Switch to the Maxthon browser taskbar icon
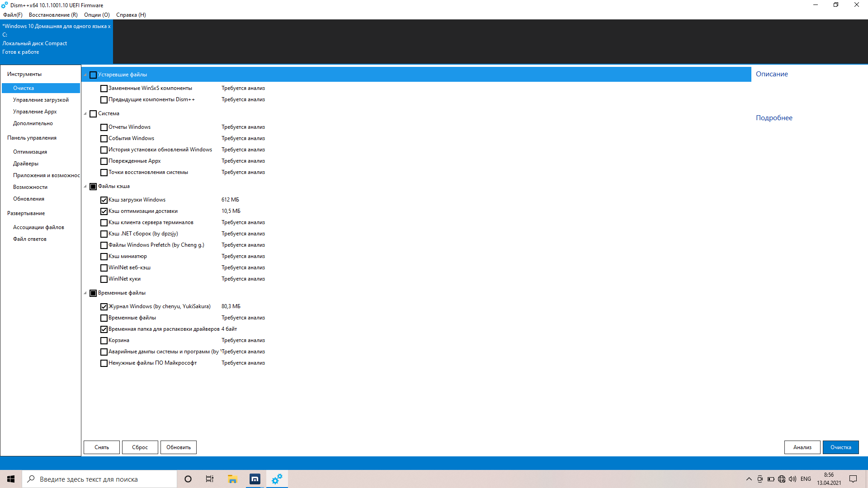This screenshot has width=868, height=488. pos(255,479)
